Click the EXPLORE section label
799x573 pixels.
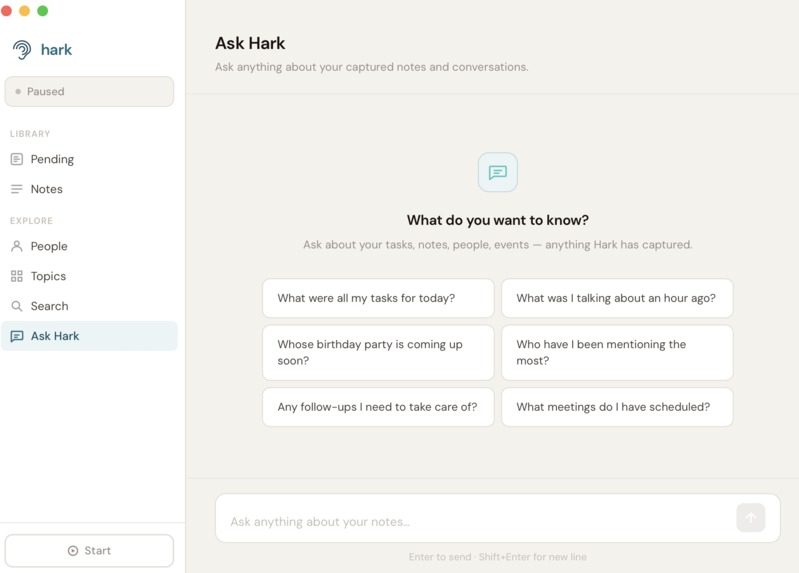(x=31, y=221)
